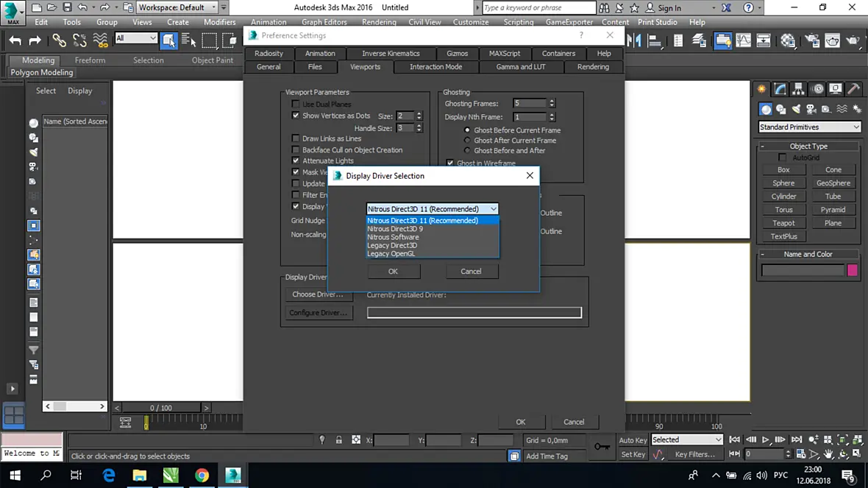
Task: Open Select by Name list icon
Action: 189,40
